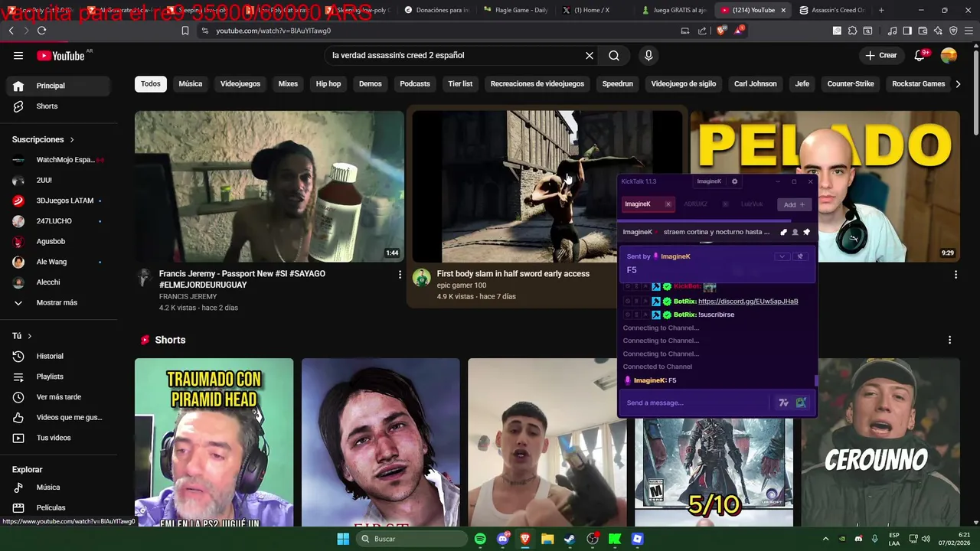Expand the Suscripciones section arrow

coord(72,140)
